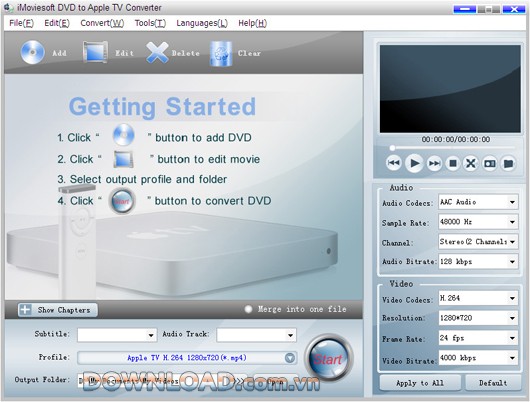530x402 pixels.
Task: Click the Clear recycle bin icon
Action: (221, 53)
